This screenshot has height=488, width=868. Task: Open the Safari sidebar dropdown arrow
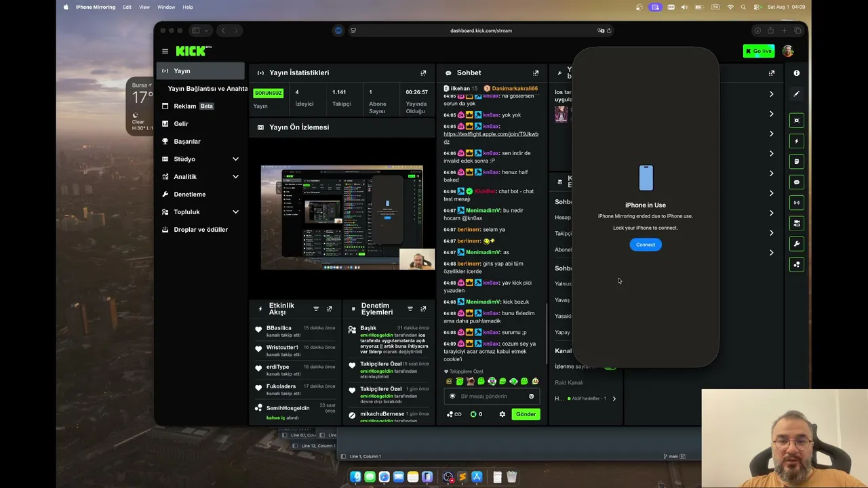click(206, 30)
